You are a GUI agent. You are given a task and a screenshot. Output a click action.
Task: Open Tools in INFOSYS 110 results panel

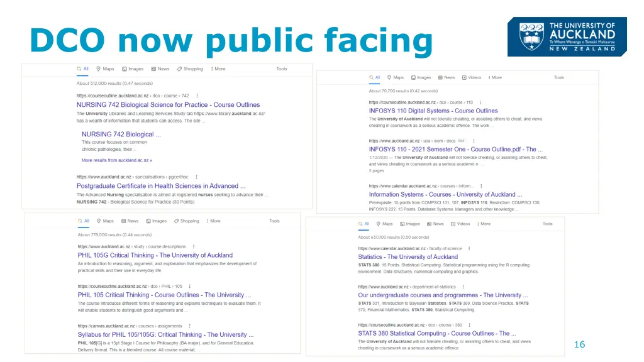point(559,77)
